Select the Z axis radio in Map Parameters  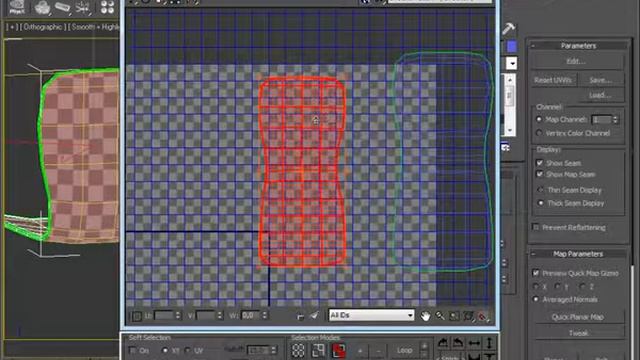point(582,287)
